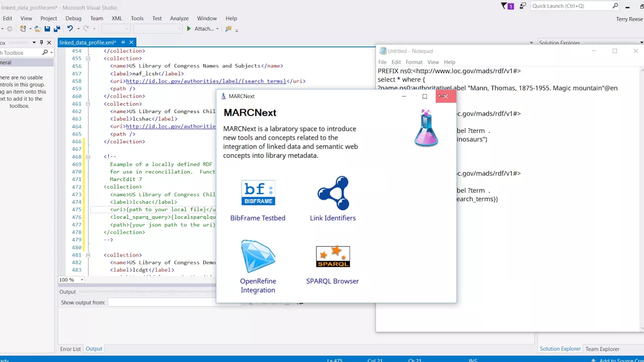Collapse the collection node at line 455
Image resolution: width=644 pixels, height=362 pixels.
point(88,58)
